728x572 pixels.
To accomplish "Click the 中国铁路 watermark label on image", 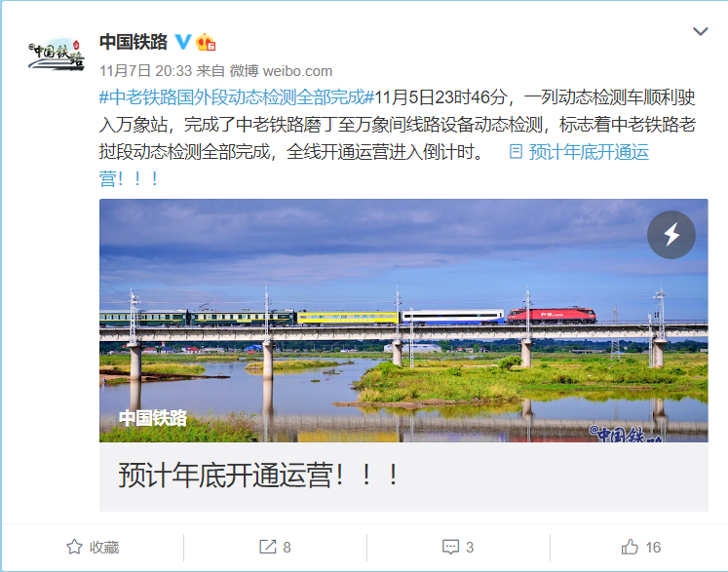I will coord(153,418).
